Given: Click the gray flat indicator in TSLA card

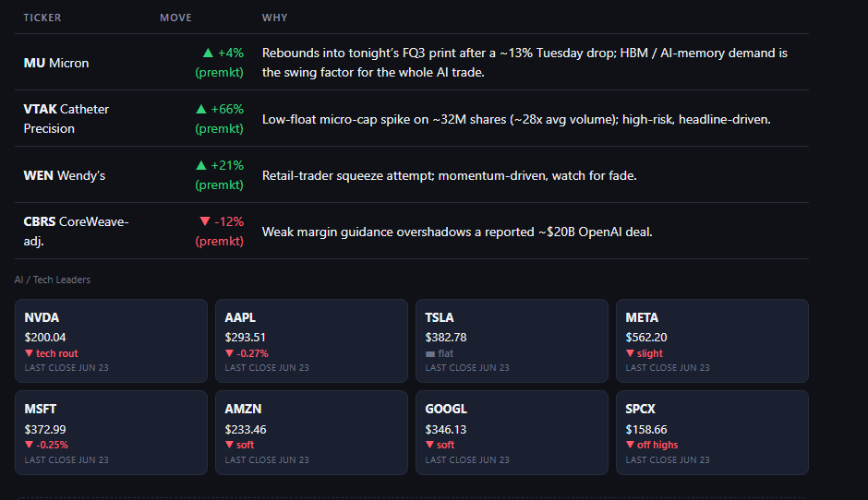Looking at the screenshot, I should [x=430, y=354].
